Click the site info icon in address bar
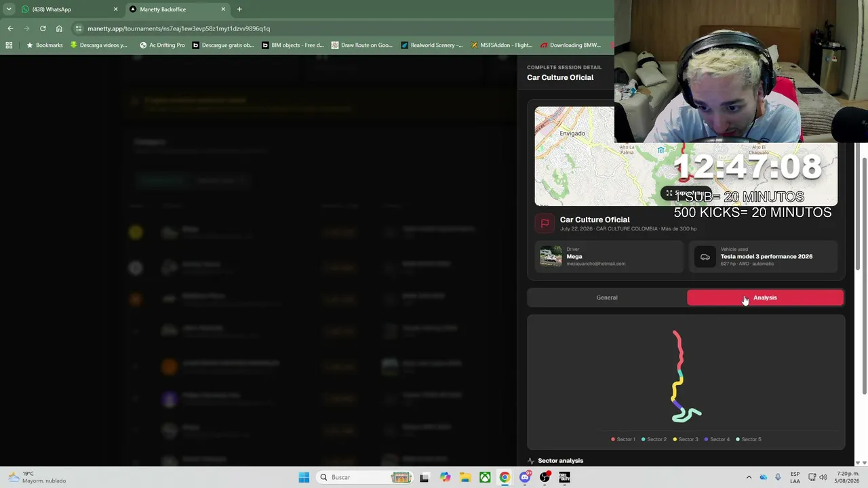The height and width of the screenshot is (488, 868). 79,28
